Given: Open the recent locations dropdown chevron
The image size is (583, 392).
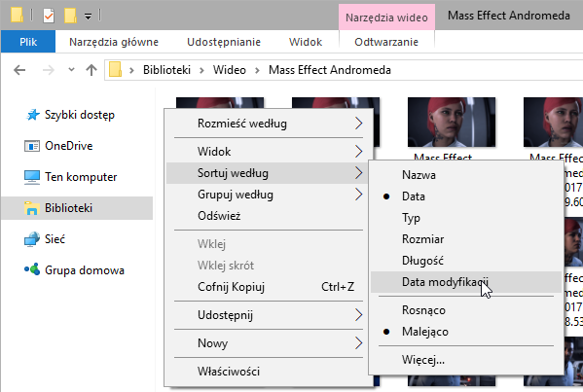Looking at the screenshot, I should tap(71, 69).
